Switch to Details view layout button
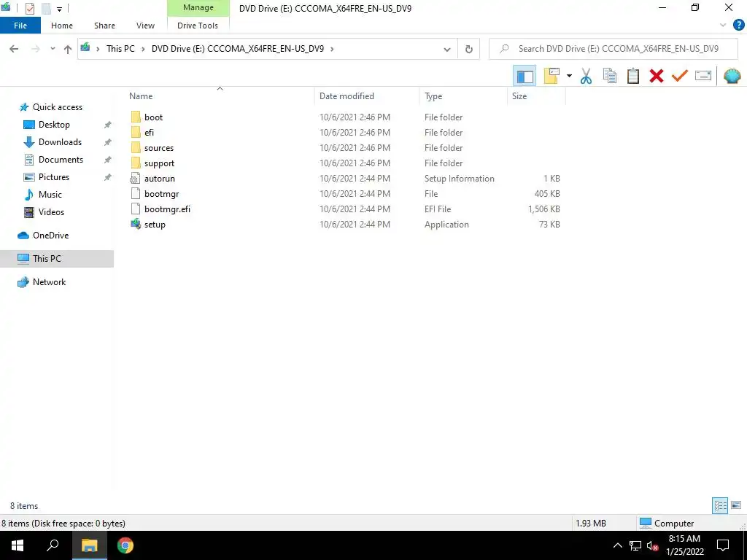 [720, 505]
